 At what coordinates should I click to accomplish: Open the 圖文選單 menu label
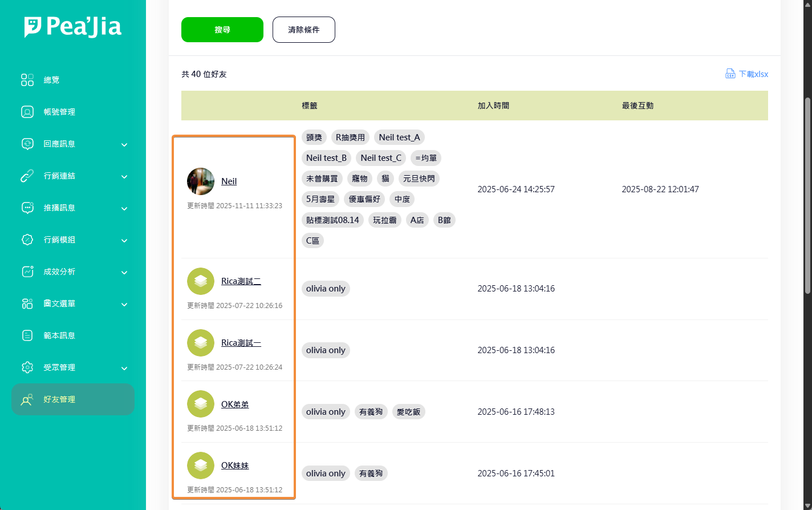59,303
